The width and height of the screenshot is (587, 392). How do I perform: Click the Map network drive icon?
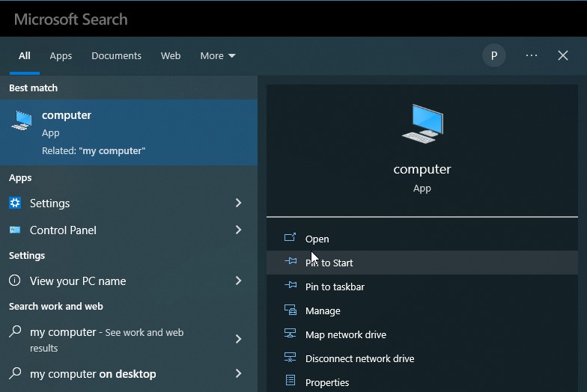[x=291, y=334]
